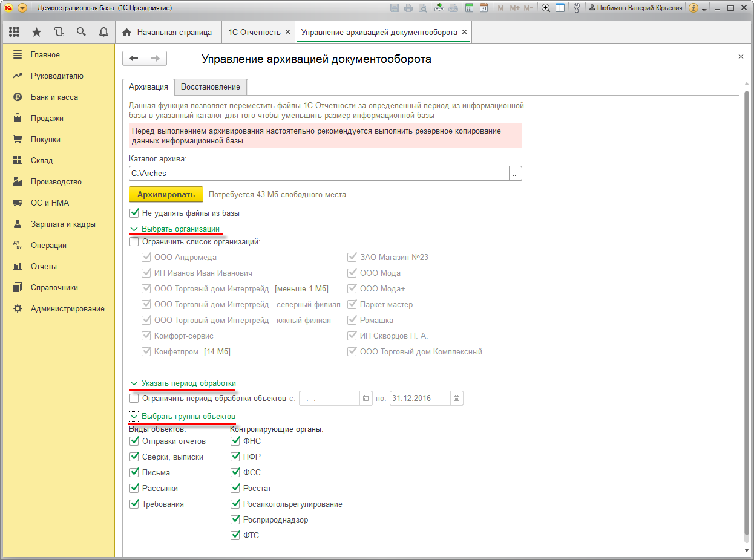The height and width of the screenshot is (560, 754).
Task: Click the search magnifier icon
Action: click(x=81, y=32)
